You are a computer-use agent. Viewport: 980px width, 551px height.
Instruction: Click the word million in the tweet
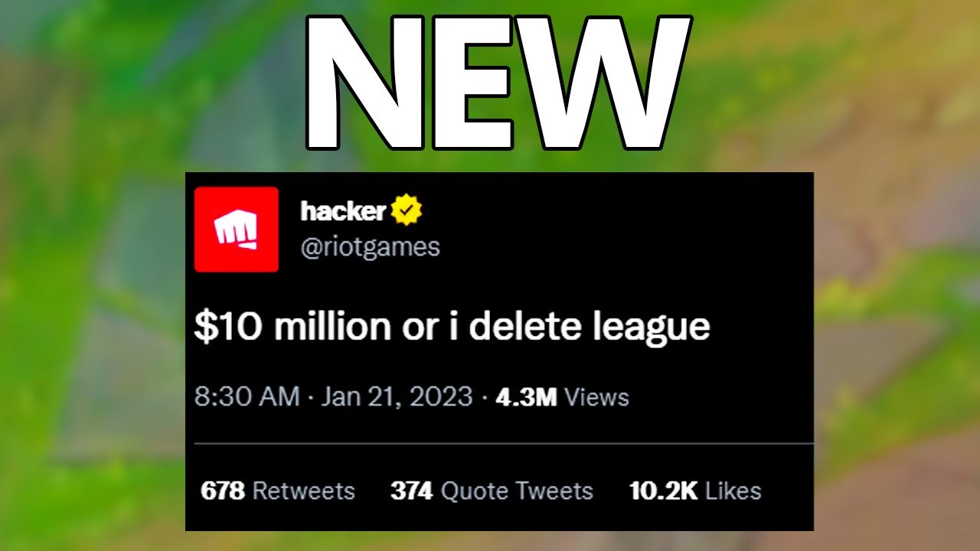click(x=332, y=327)
